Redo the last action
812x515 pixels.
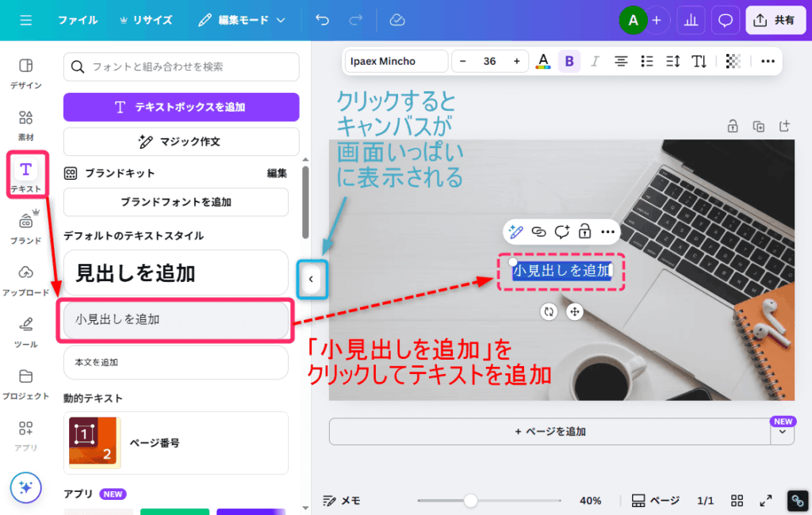356,20
